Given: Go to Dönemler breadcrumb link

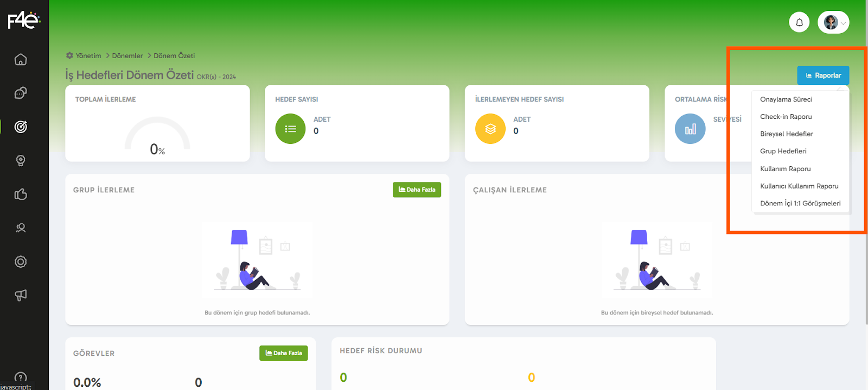Looking at the screenshot, I should (127, 56).
